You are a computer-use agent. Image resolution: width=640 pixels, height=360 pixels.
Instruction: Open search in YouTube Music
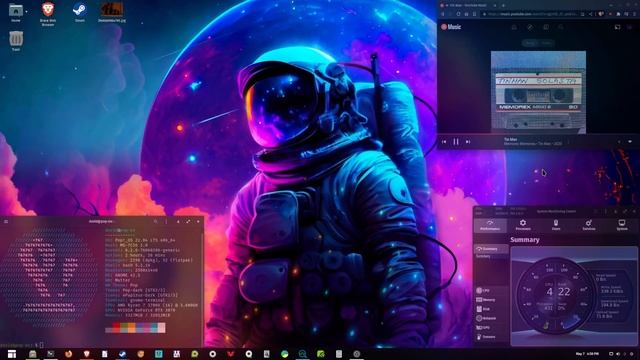(x=561, y=27)
